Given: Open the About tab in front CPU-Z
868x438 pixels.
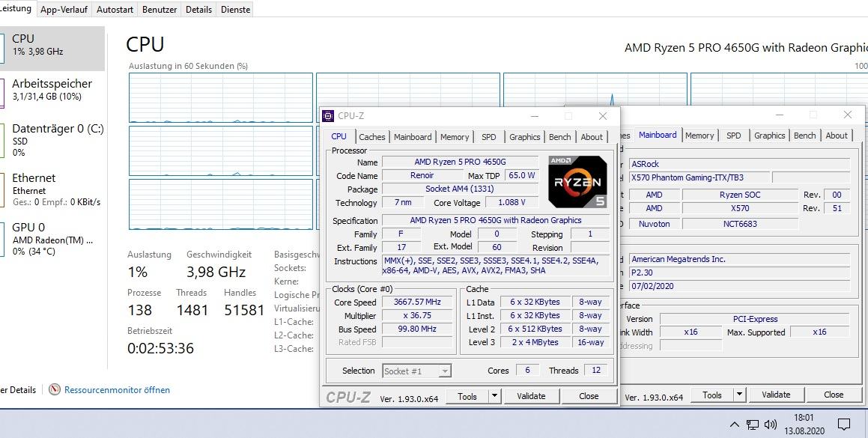Looking at the screenshot, I should pos(591,137).
